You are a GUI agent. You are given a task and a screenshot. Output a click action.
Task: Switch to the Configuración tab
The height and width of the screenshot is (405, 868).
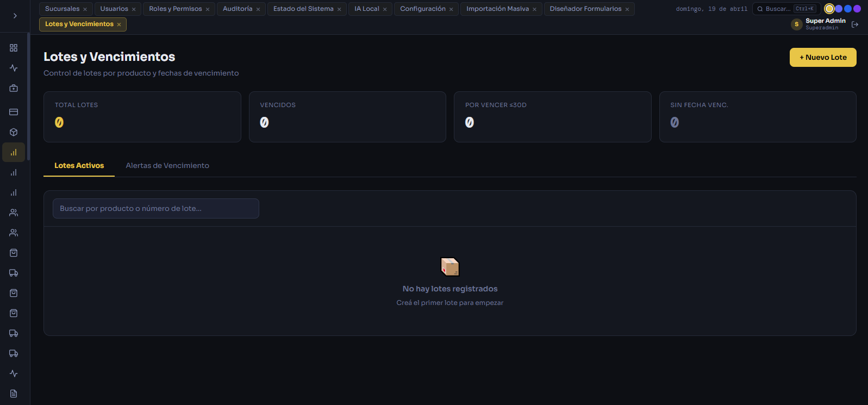click(x=422, y=9)
